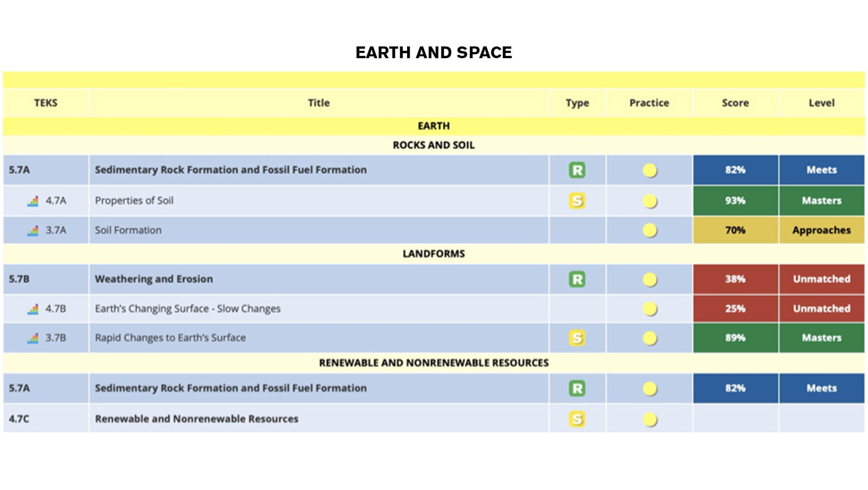Click the yellow S icon for Rapid Changes to Earth's Surface
This screenshot has width=868, height=490.
tap(577, 338)
